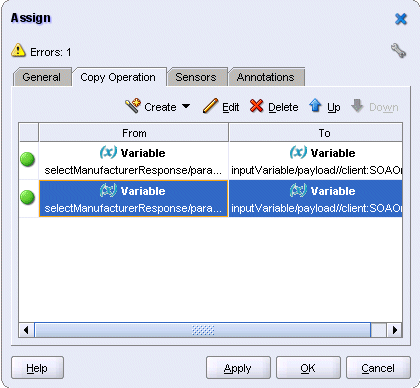Screen dimensions: 420x388
Task: Click the selected row From variable icon
Action: (x=108, y=190)
